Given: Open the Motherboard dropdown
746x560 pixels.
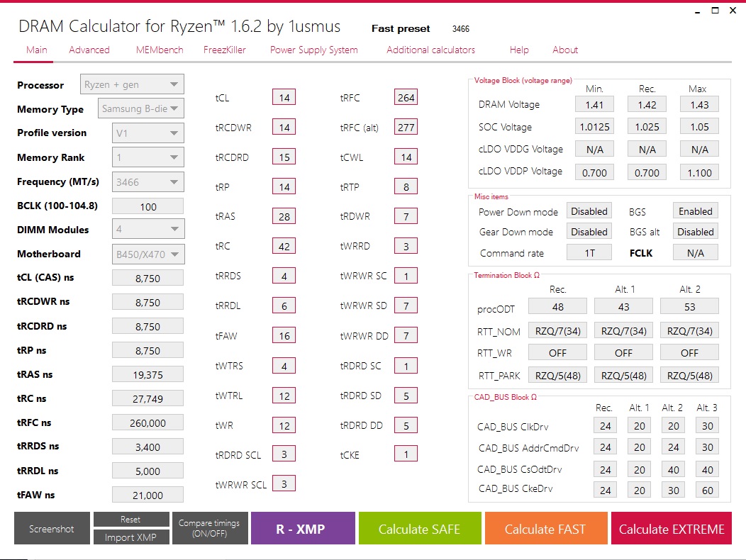Looking at the screenshot, I should (148, 254).
